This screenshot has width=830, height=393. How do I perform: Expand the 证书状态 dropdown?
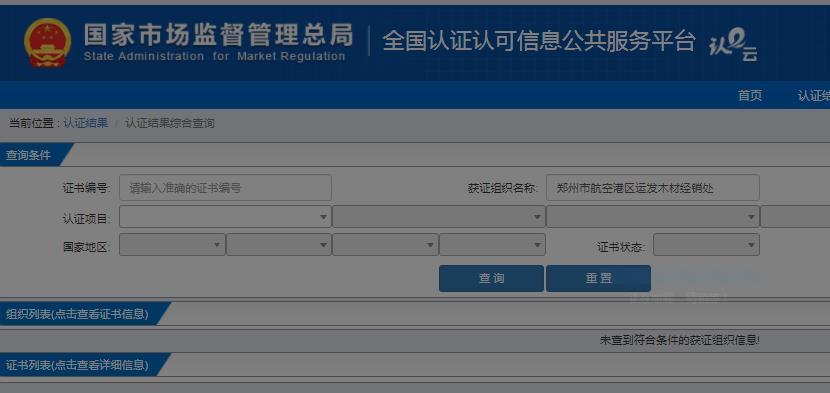[x=706, y=245]
